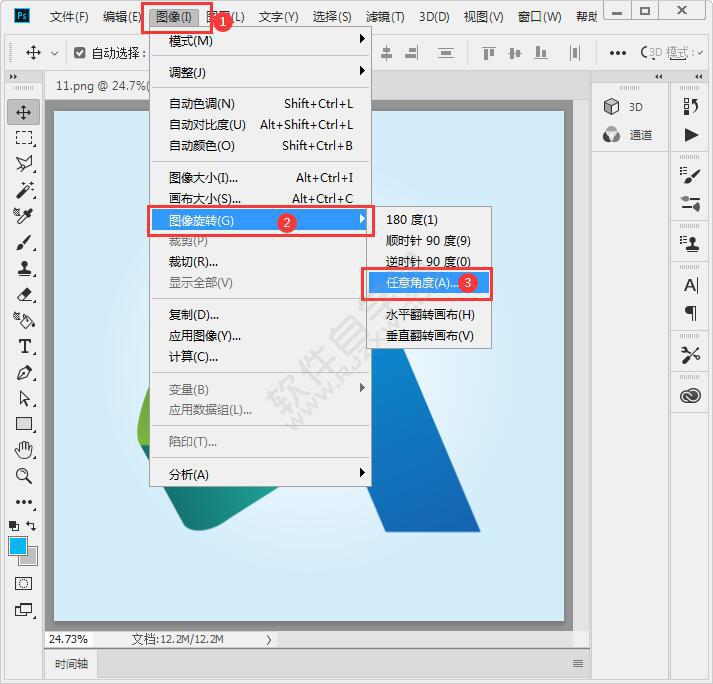This screenshot has height=684, width=713.
Task: Open the Tool Presets panel icon
Action: [x=690, y=354]
